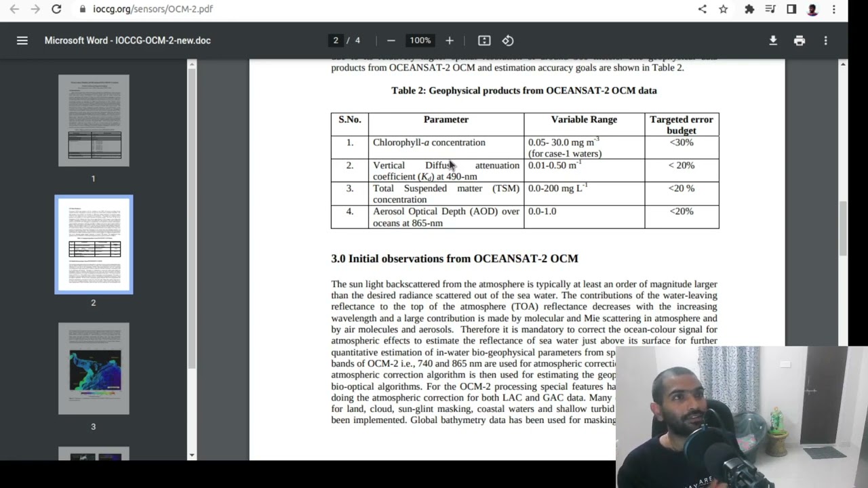Zoom in with the plus button
This screenshot has height=488, width=868.
pyautogui.click(x=449, y=41)
